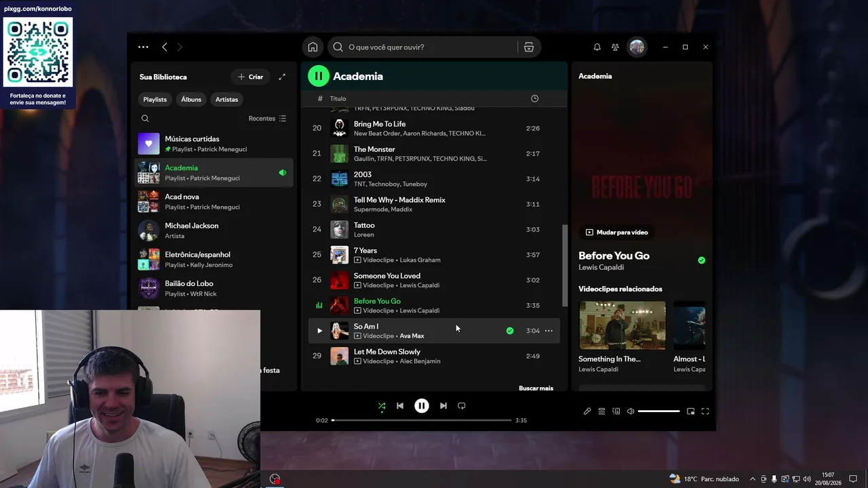
Task: Pause playback in the player bar
Action: point(422,406)
